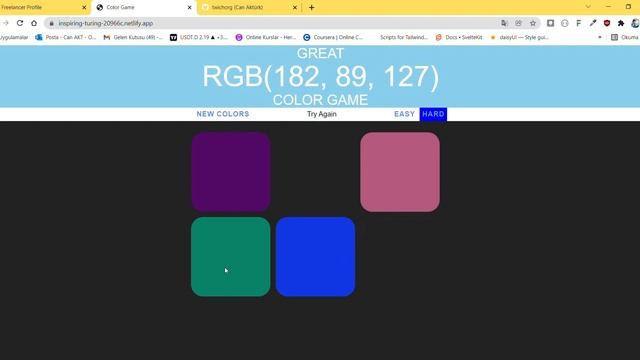
Task: Switch to HARD mode
Action: click(433, 114)
